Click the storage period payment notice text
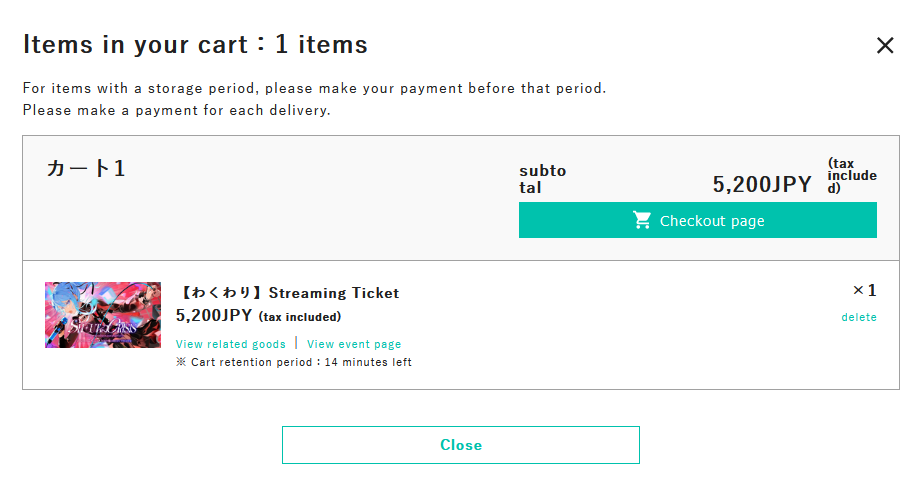The image size is (917, 496). point(314,88)
